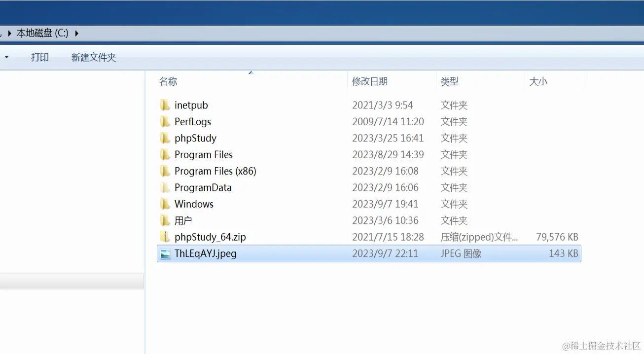Select the phpStudy folder name
644x354 pixels.
click(x=195, y=138)
